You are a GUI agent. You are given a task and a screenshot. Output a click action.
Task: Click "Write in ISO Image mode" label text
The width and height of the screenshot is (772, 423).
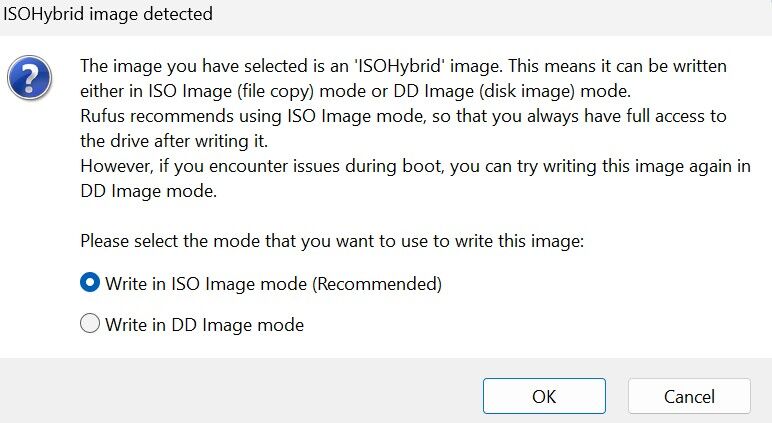point(207,284)
